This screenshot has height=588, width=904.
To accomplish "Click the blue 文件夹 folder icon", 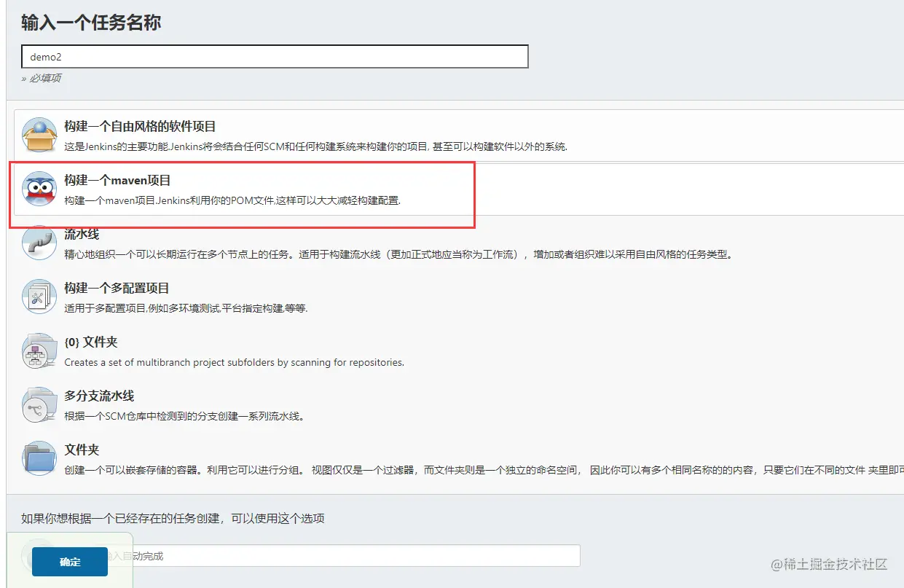I will (39, 459).
